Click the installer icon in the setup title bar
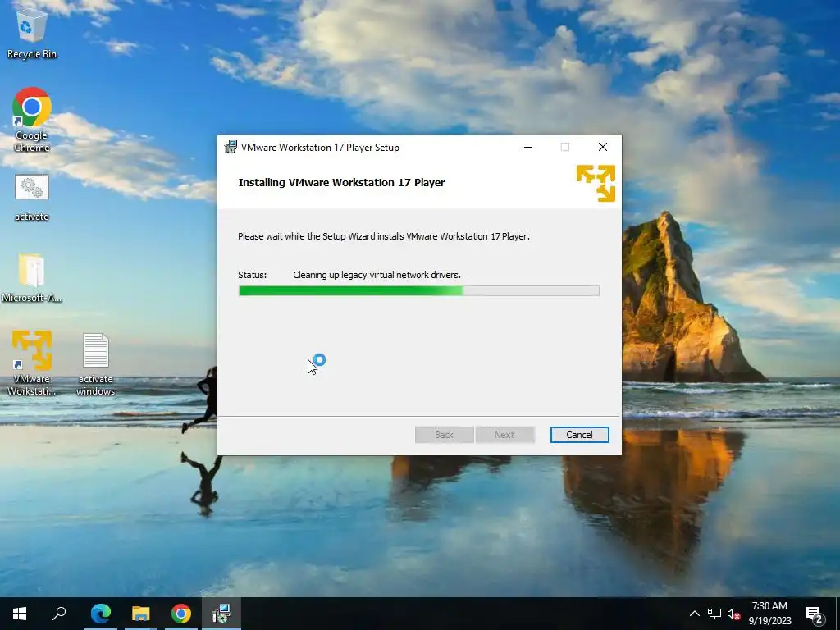This screenshot has width=840, height=630. pyautogui.click(x=231, y=148)
